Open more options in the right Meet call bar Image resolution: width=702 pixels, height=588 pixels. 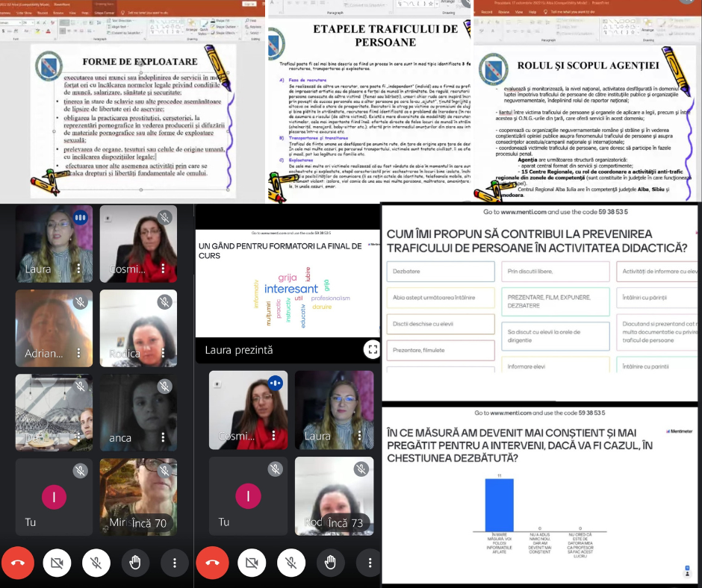[x=367, y=562]
